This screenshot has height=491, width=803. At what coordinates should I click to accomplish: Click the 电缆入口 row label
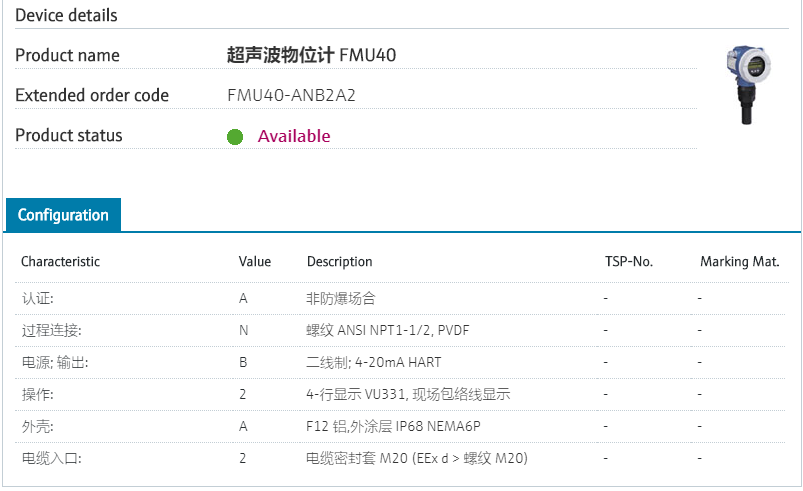pos(52,458)
